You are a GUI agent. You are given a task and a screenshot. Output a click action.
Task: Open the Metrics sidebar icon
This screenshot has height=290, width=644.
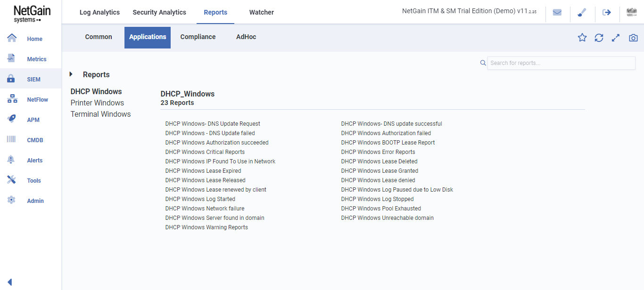point(12,58)
